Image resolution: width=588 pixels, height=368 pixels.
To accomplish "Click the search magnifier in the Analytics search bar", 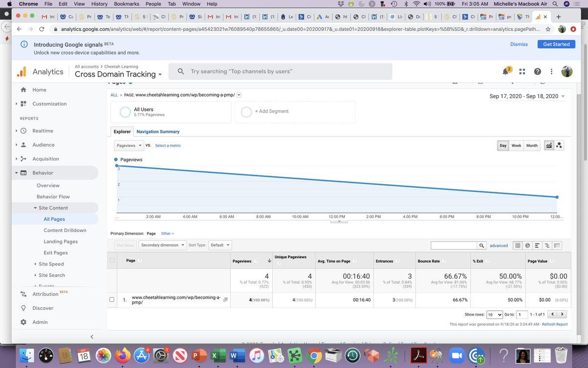I will (x=181, y=72).
